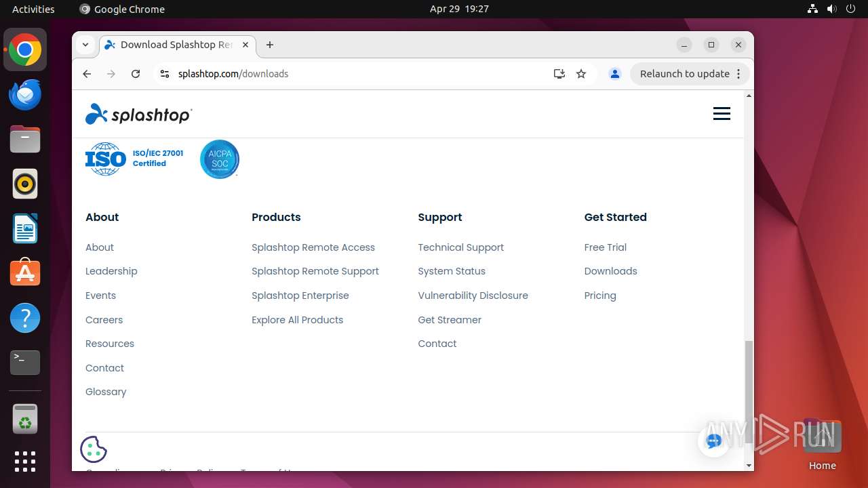The image size is (868, 488).
Task: Reload the current page
Action: (x=136, y=74)
